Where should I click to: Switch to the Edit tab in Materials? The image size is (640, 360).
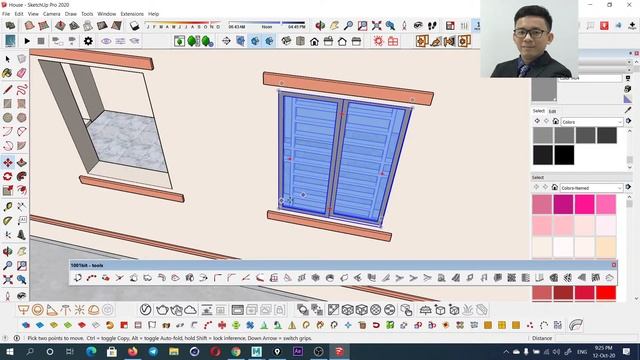point(552,111)
